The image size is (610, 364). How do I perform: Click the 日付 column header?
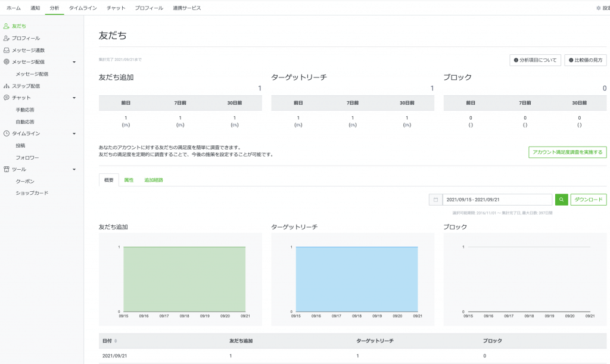click(x=107, y=341)
